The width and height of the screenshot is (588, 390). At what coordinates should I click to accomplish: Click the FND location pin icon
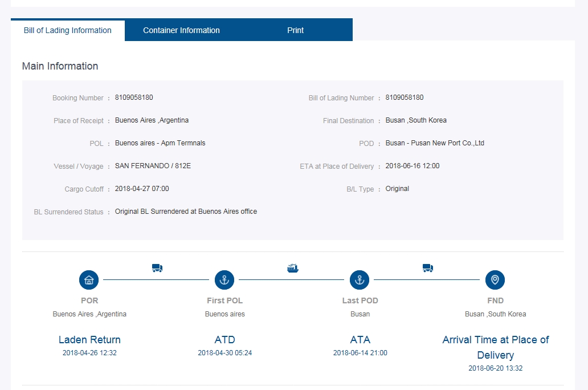tap(495, 280)
